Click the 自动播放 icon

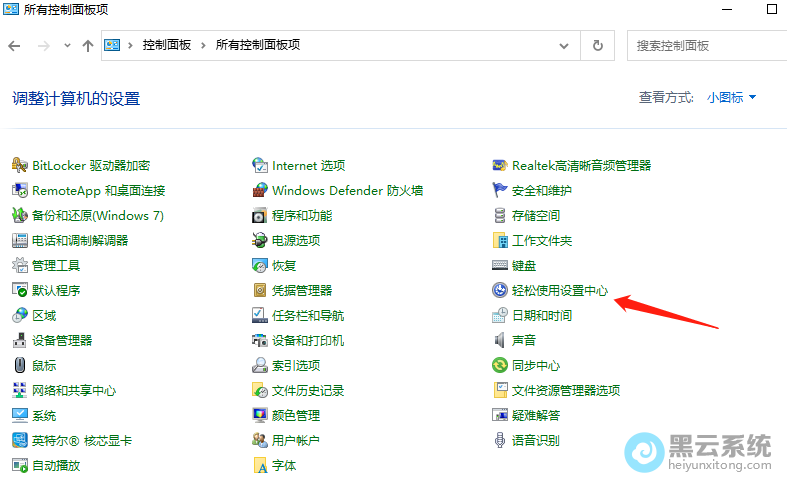[20, 465]
